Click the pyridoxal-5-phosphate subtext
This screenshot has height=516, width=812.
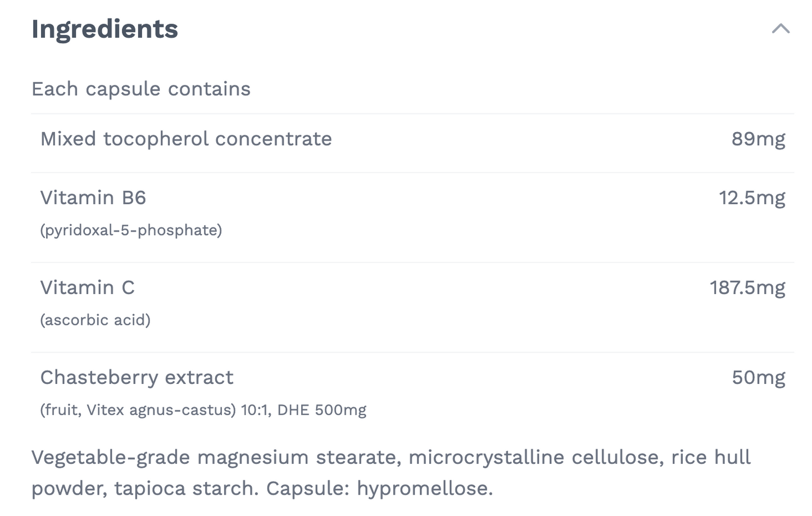pos(131,230)
